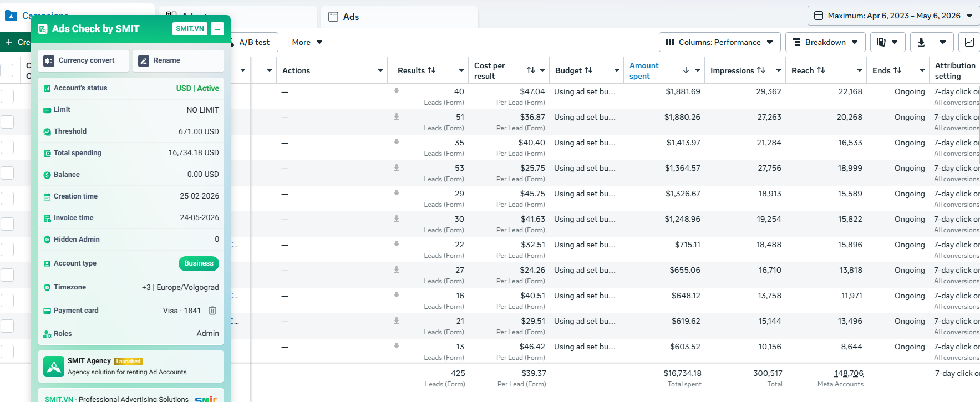Minimize the Ads Check by SMIT panel
980x402 pixels.
(x=217, y=29)
